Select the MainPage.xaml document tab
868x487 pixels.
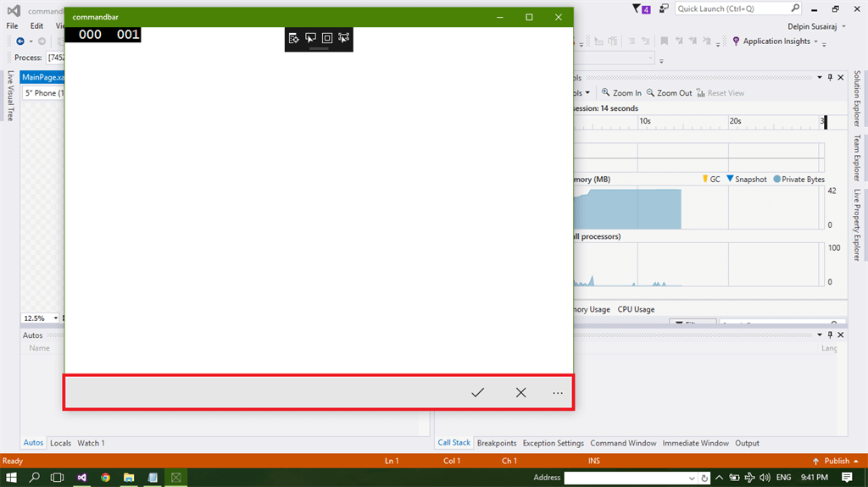pos(42,77)
